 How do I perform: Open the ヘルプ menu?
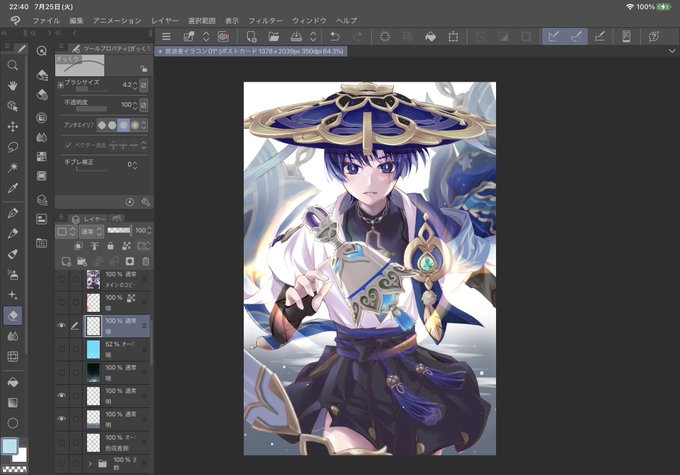pos(347,20)
